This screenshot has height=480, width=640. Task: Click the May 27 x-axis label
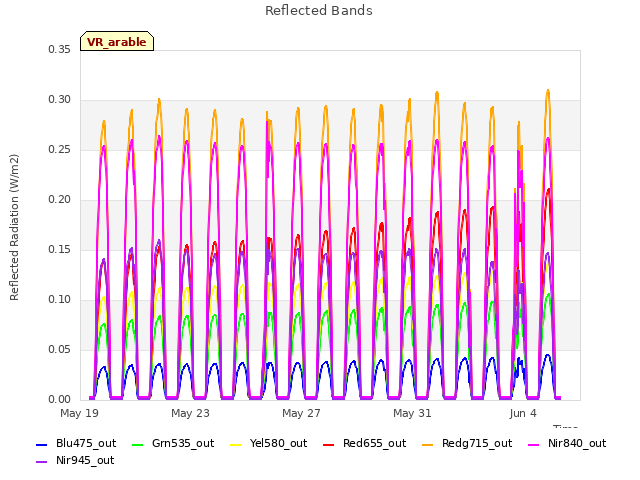tap(301, 413)
